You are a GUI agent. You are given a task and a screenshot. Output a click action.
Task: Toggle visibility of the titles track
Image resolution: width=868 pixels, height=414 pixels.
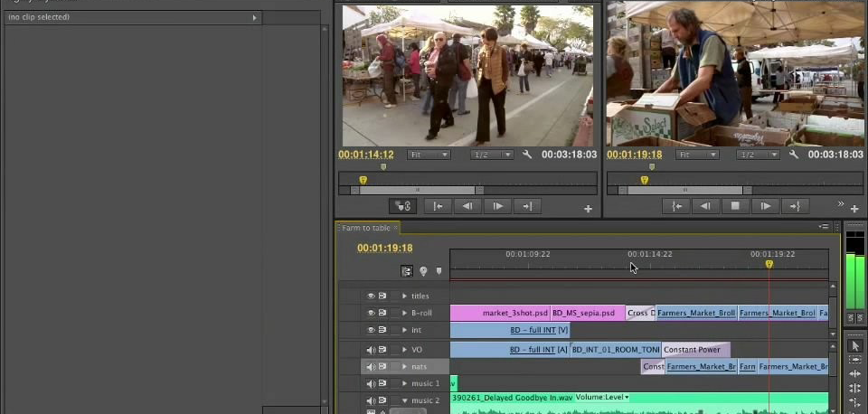(371, 296)
